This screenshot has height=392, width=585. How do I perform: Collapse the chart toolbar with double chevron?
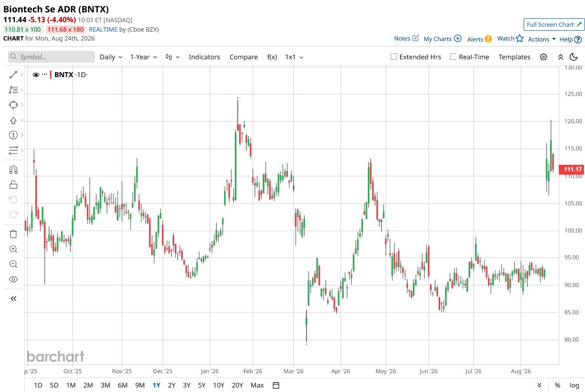pos(560,57)
